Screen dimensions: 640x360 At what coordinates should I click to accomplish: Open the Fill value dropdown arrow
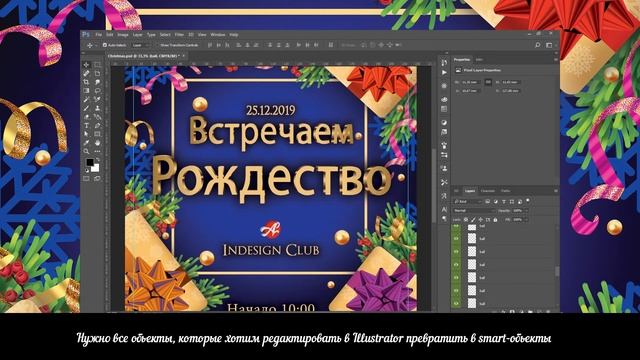click(x=526, y=220)
